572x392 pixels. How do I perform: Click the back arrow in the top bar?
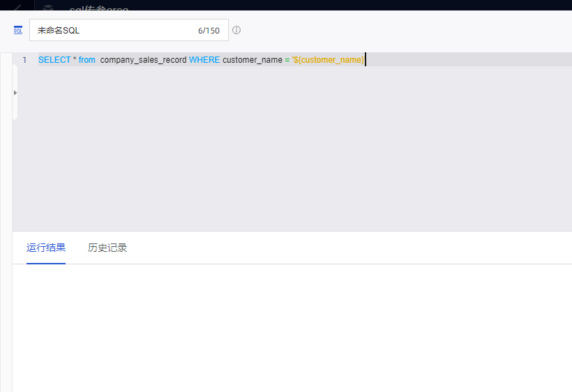[17, 8]
